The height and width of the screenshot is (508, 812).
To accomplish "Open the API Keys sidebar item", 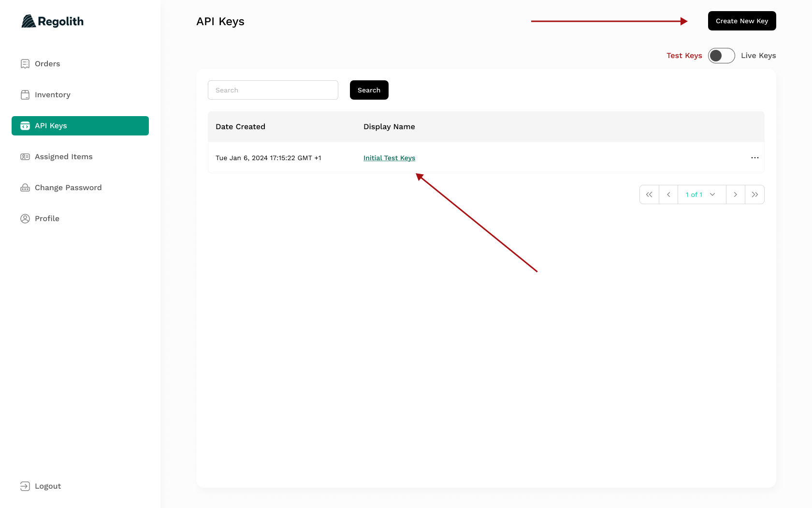I will point(80,126).
